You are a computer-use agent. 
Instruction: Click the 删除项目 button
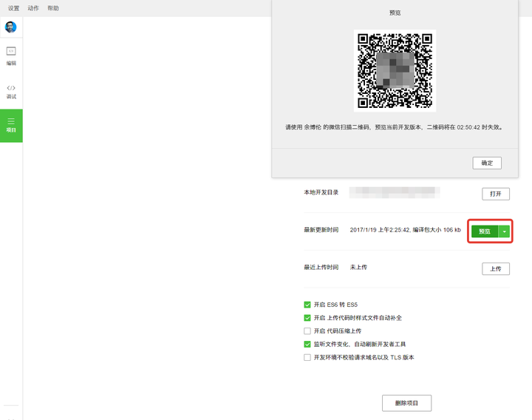[407, 403]
